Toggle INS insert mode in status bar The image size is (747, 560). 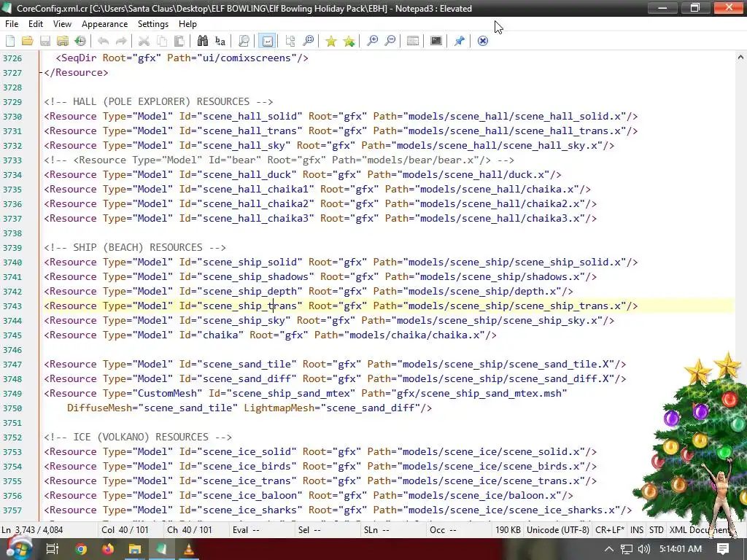pyautogui.click(x=636, y=529)
